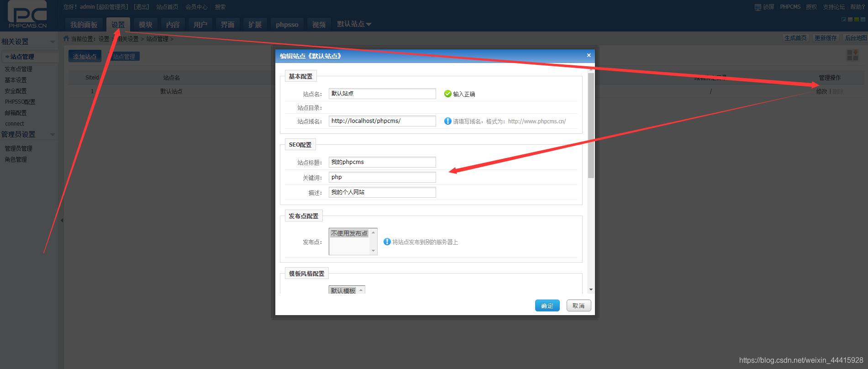Select 邮箱配置 in the sidebar
The width and height of the screenshot is (868, 369).
click(x=16, y=113)
